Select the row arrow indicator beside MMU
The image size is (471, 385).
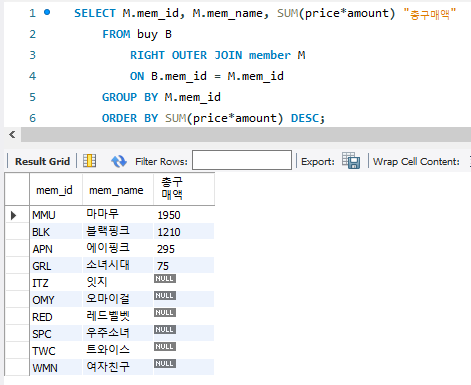click(x=13, y=215)
